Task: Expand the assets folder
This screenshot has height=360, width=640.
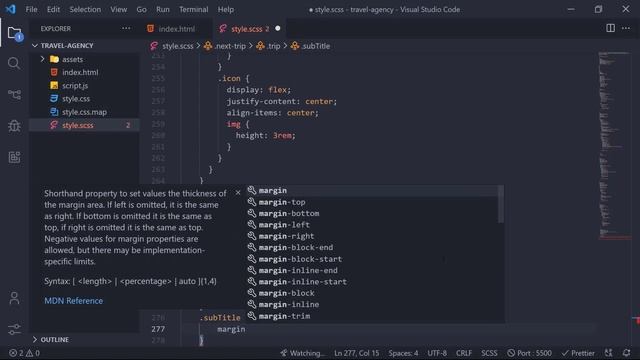Action: 84,59
